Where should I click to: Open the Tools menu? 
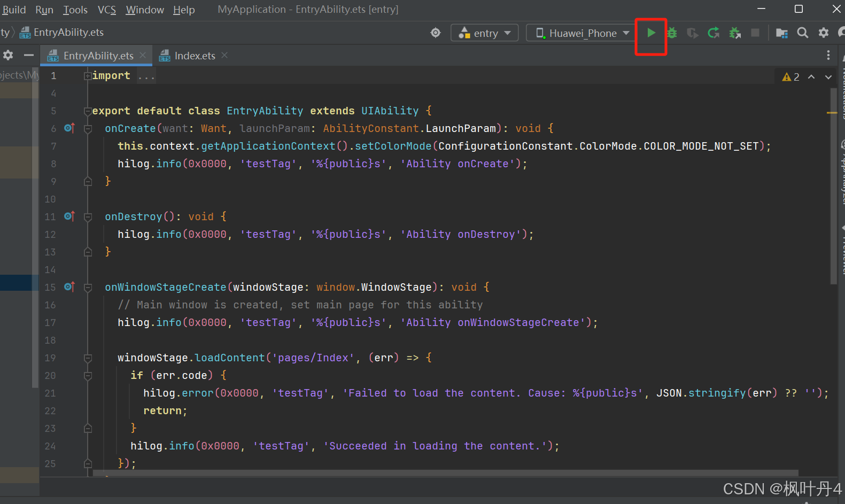coord(75,10)
